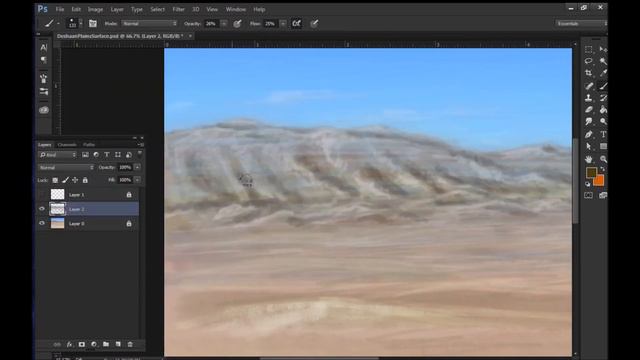Select the Crop tool
Image resolution: width=640 pixels, height=360 pixels.
click(x=589, y=73)
